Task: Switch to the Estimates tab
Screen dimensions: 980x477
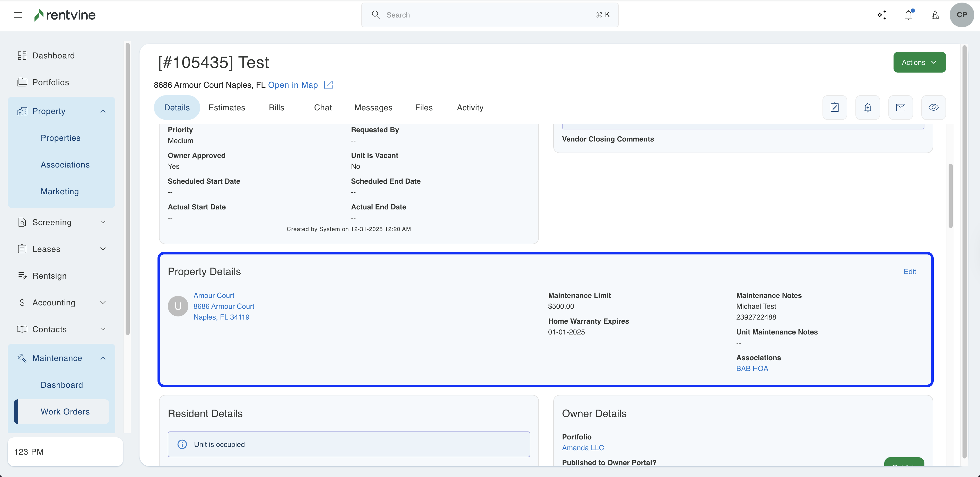Action: click(227, 108)
